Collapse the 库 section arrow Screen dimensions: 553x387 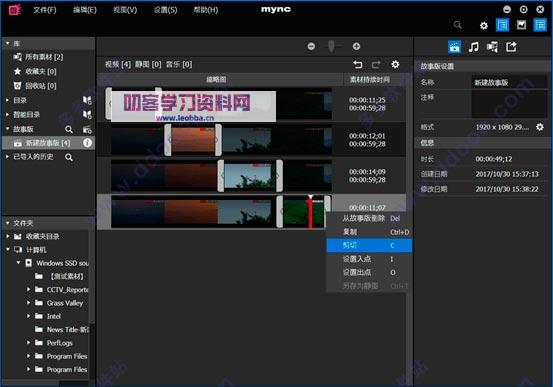(x=7, y=43)
